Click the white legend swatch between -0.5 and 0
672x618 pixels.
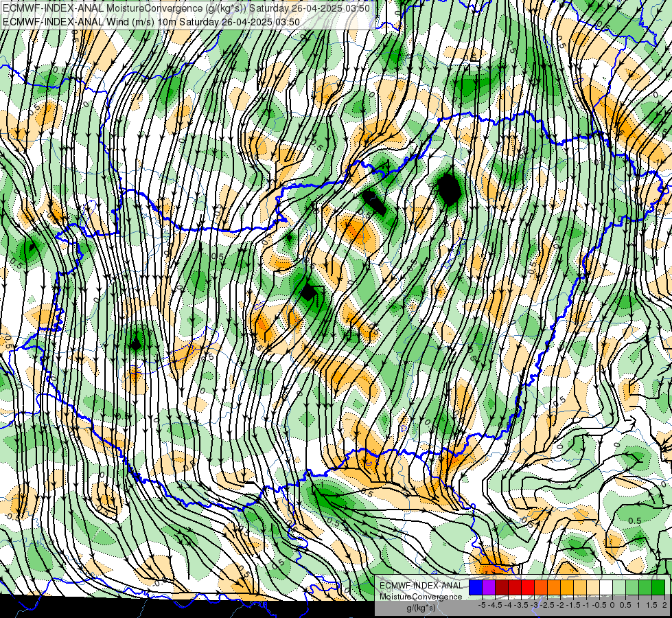[606, 587]
